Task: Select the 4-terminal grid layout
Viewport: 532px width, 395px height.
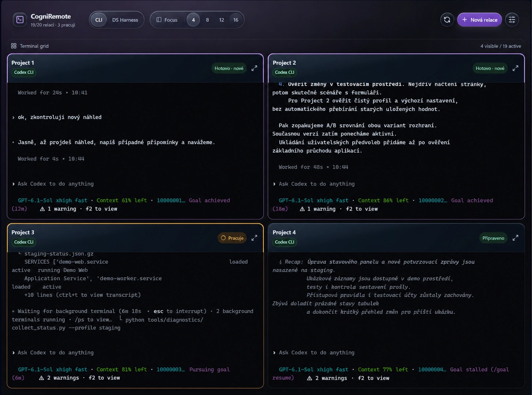Action: [193, 20]
